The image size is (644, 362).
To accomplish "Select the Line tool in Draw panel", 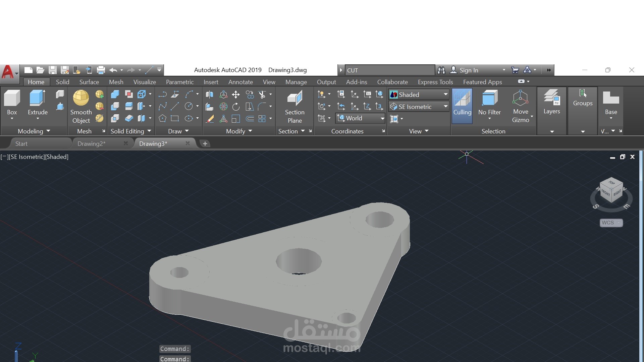I will click(175, 107).
